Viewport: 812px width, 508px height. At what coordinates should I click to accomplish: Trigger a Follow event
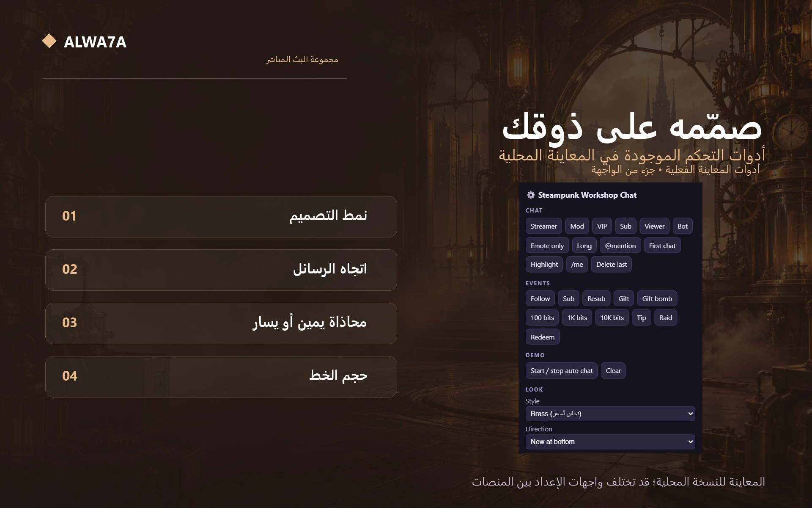tap(540, 299)
